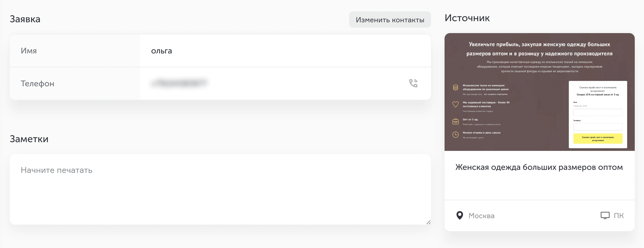Viewport: 644px width, 248px height.
Task: Click the blurred phone number value
Action: tap(179, 83)
